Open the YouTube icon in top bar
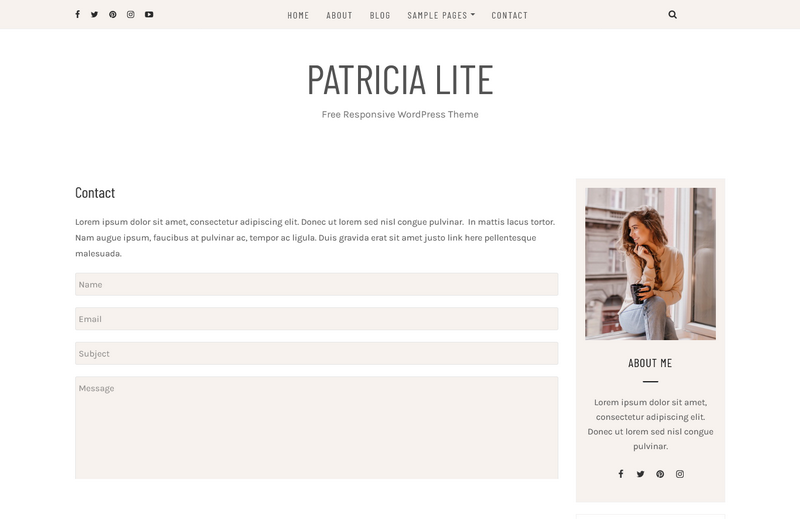The height and width of the screenshot is (519, 800). pos(149,14)
